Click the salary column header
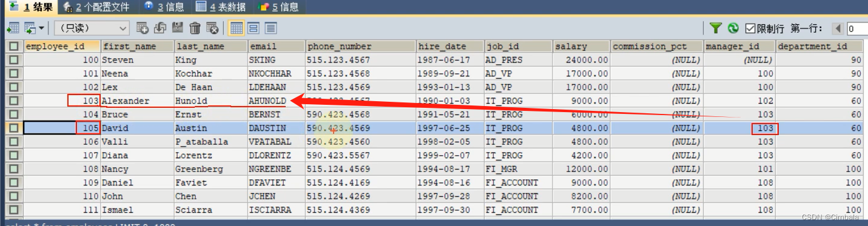The height and width of the screenshot is (226, 868). (x=581, y=47)
